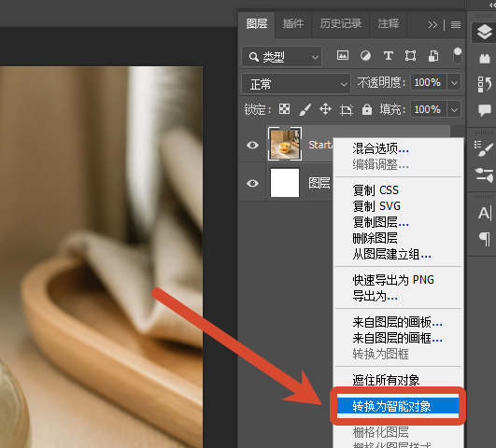The width and height of the screenshot is (496, 448).
Task: Hide the Start layer with eye icon
Action: [x=252, y=145]
